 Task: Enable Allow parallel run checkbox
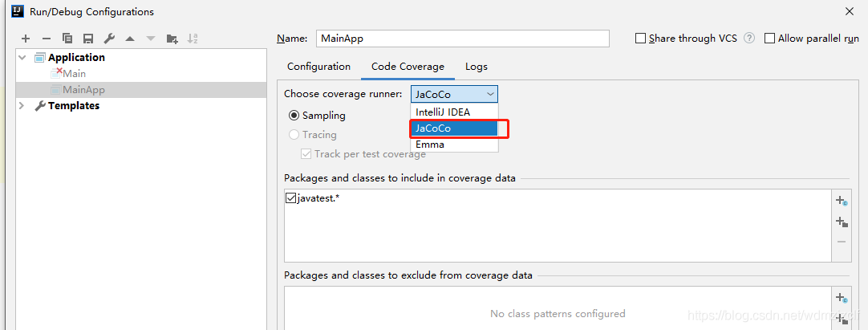point(769,39)
